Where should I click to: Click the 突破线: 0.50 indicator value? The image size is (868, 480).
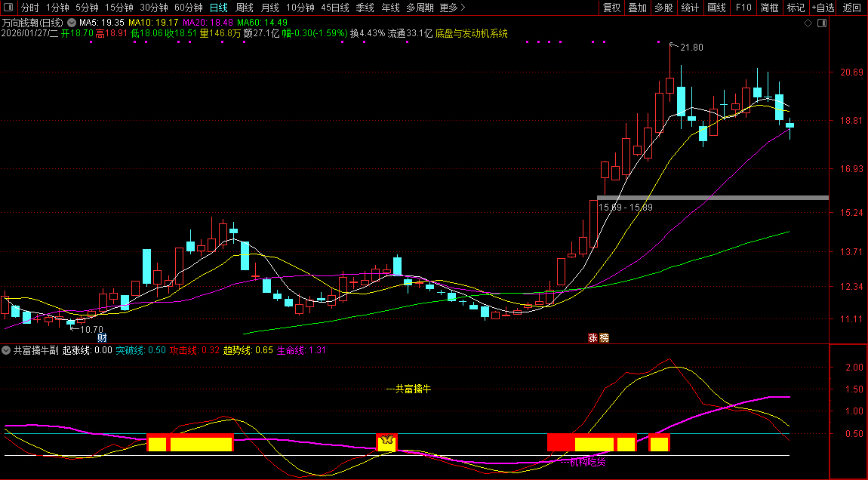140,350
